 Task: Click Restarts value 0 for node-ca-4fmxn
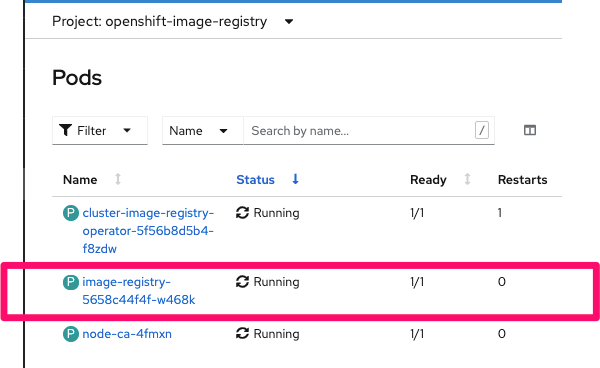[502, 334]
